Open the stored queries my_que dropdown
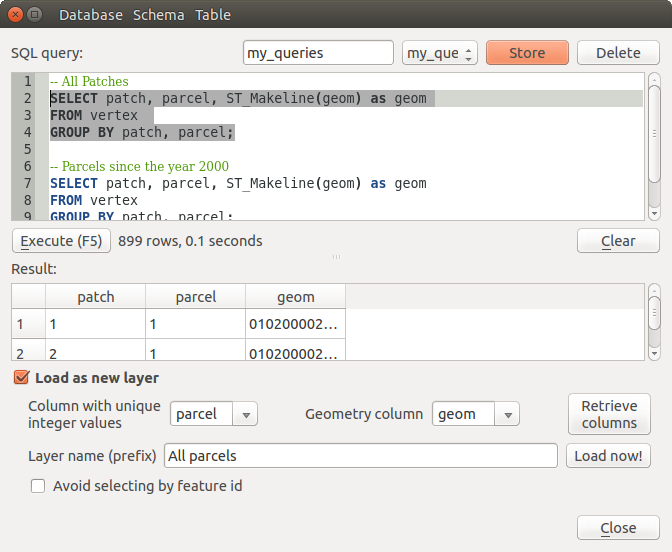672x552 pixels. pos(440,53)
